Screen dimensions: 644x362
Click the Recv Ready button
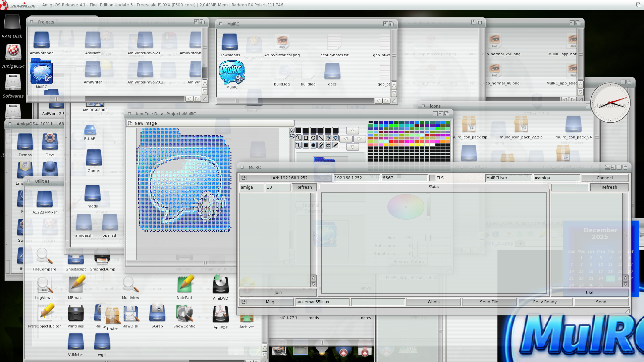pos(545,302)
